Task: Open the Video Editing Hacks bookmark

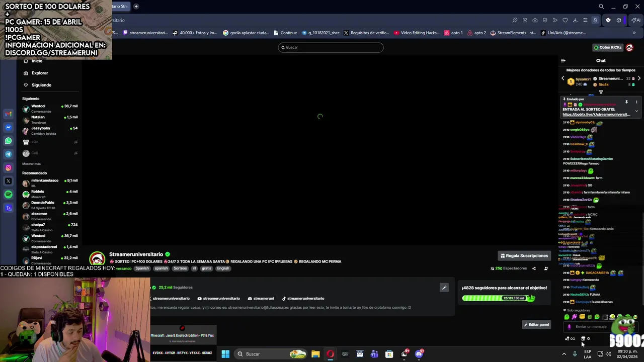Action: tap(417, 33)
